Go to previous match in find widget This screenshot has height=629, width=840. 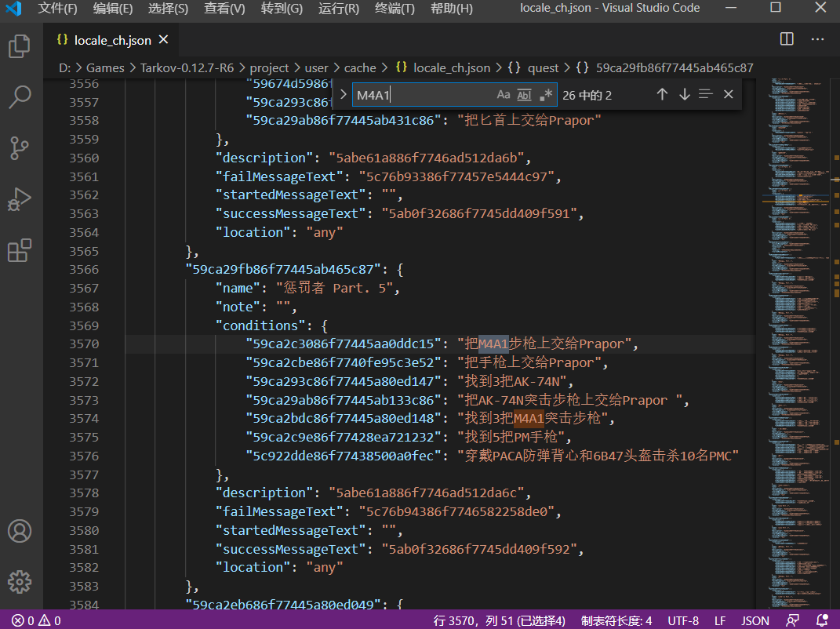(662, 95)
